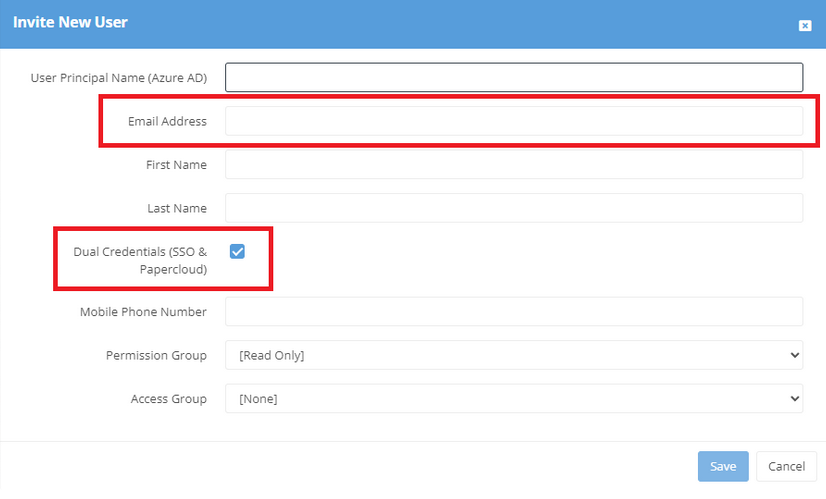
Task: Open the Access Group dropdown
Action: (x=514, y=399)
